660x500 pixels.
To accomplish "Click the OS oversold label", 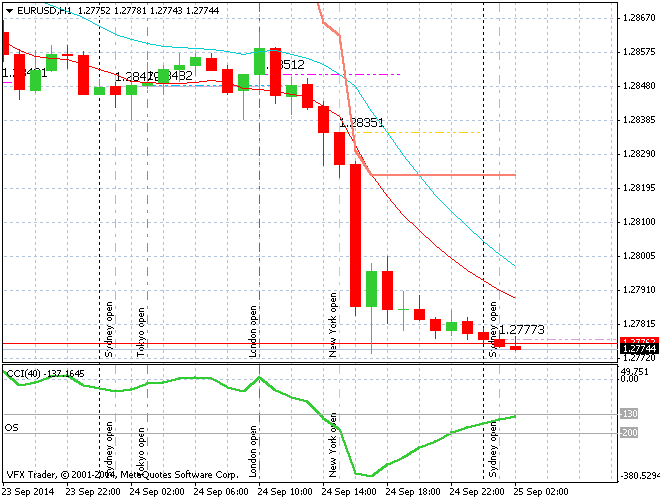I will point(11,428).
